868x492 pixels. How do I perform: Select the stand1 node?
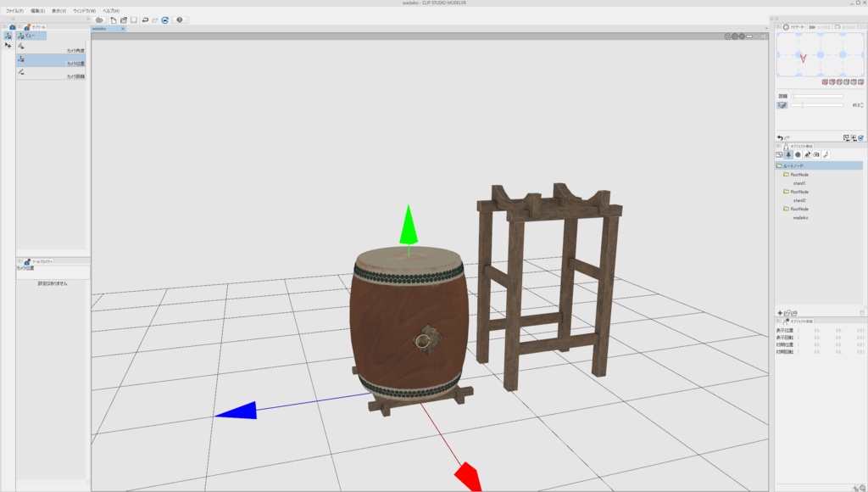799,183
